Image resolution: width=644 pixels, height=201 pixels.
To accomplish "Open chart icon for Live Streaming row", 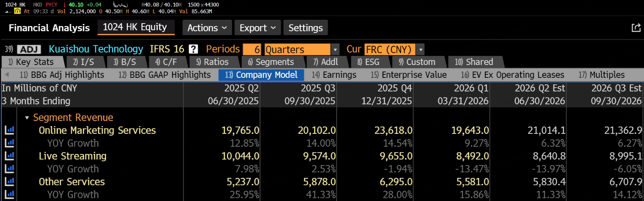I will (9, 156).
